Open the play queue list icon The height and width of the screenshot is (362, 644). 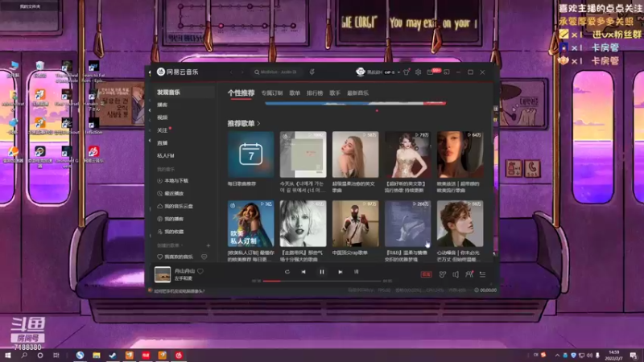pos(482,274)
